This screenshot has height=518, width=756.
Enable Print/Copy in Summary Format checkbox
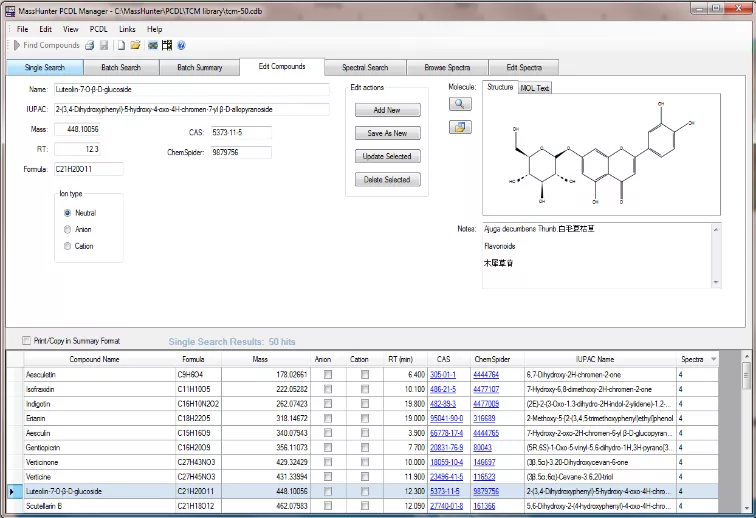click(x=26, y=341)
